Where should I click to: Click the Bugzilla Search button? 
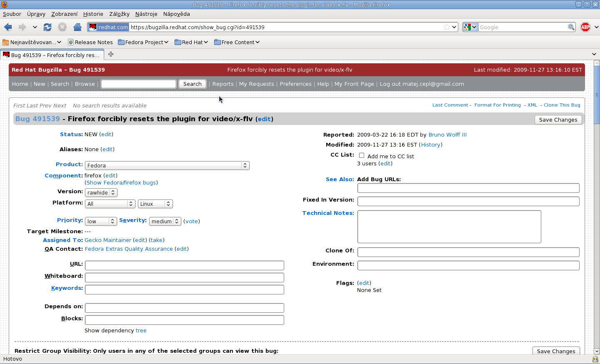click(192, 84)
